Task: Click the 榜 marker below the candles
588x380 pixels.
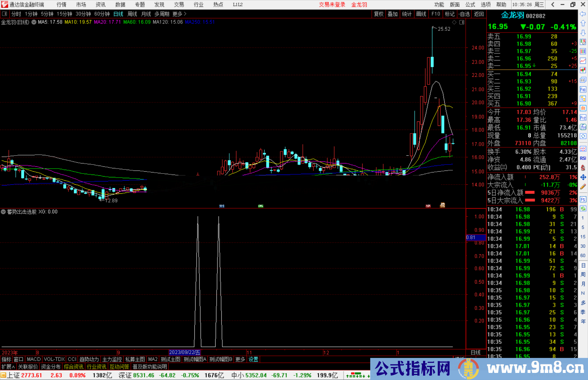Action: (443, 205)
